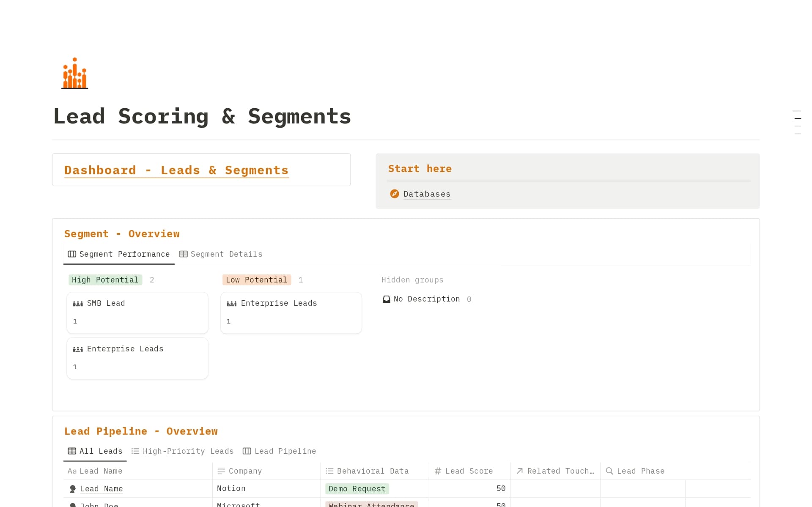Screen dimensions: 812x507
Task: Click the Low Potential count 1
Action: [301, 280]
